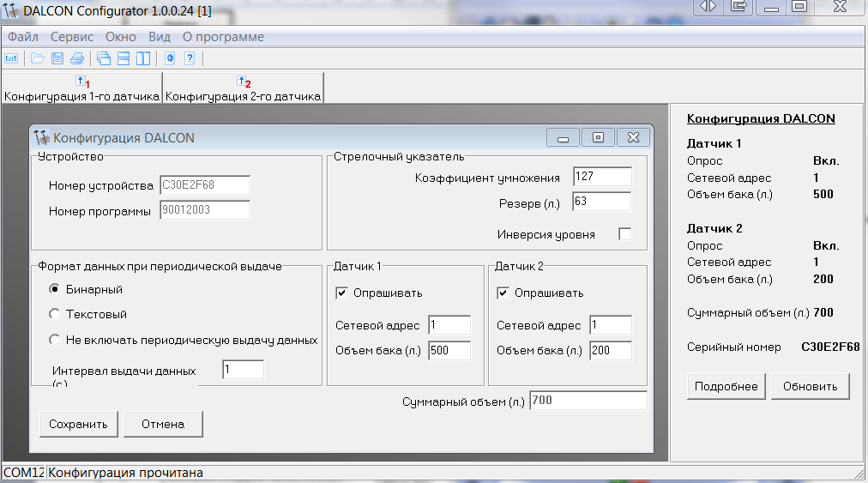The height and width of the screenshot is (483, 868).
Task: Open help via question mark icon
Action: [x=190, y=58]
